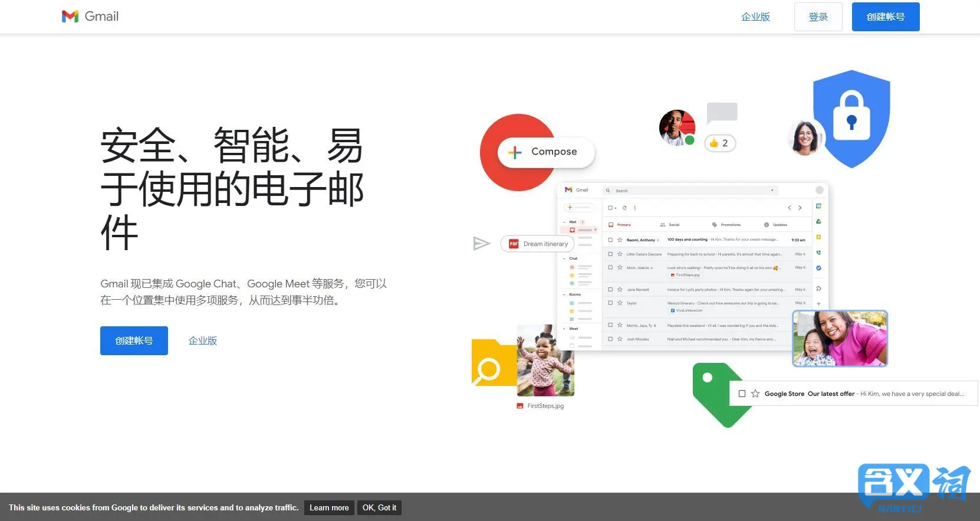
Task: Switch to the Promotions tab
Action: coord(726,225)
